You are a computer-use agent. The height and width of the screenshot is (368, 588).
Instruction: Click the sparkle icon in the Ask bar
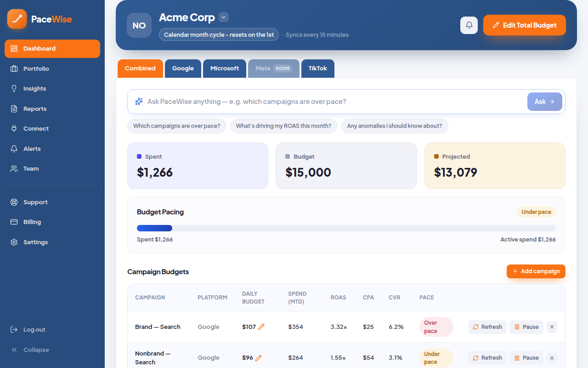(x=139, y=102)
